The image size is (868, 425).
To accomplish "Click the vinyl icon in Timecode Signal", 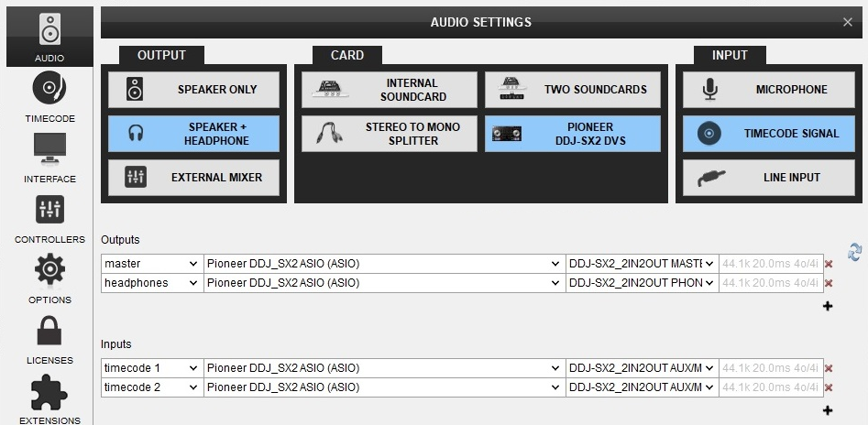I will coord(709,134).
